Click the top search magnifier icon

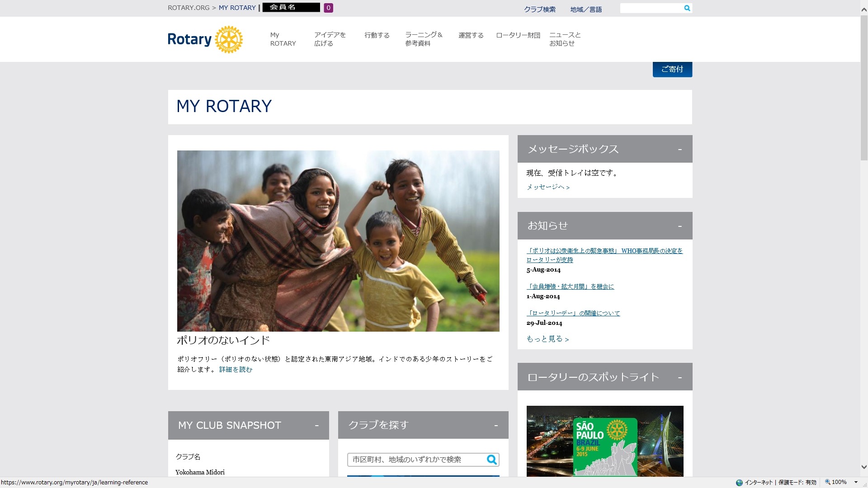point(687,8)
